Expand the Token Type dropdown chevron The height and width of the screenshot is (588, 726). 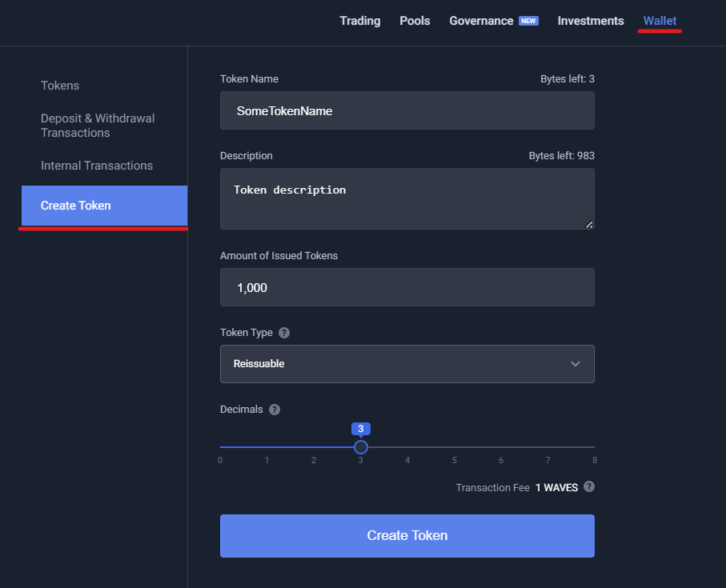point(575,364)
